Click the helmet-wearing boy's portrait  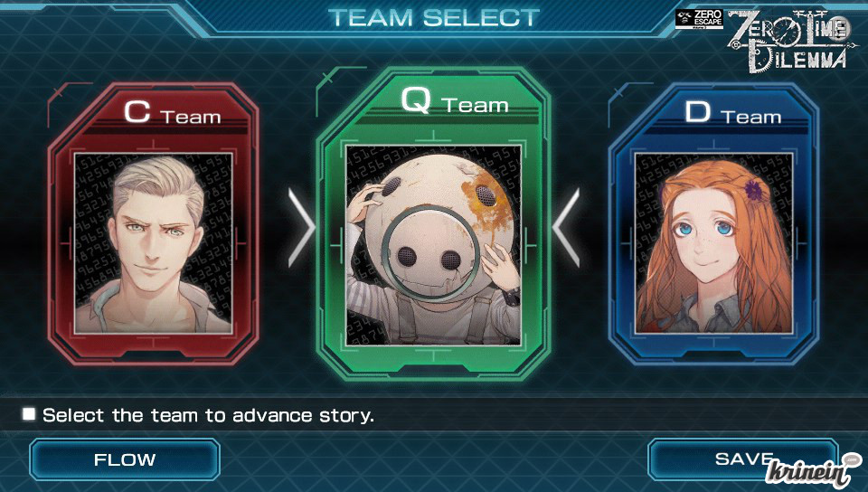433,244
